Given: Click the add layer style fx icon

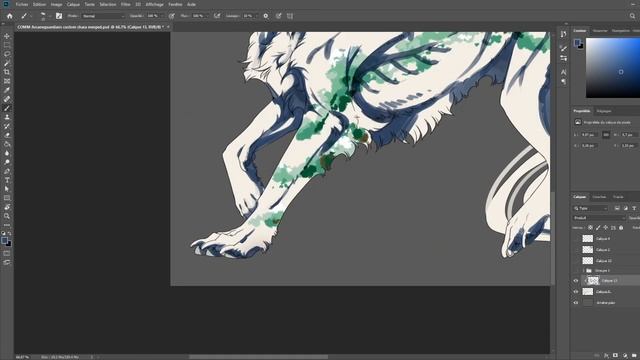Looking at the screenshot, I should (x=606, y=356).
